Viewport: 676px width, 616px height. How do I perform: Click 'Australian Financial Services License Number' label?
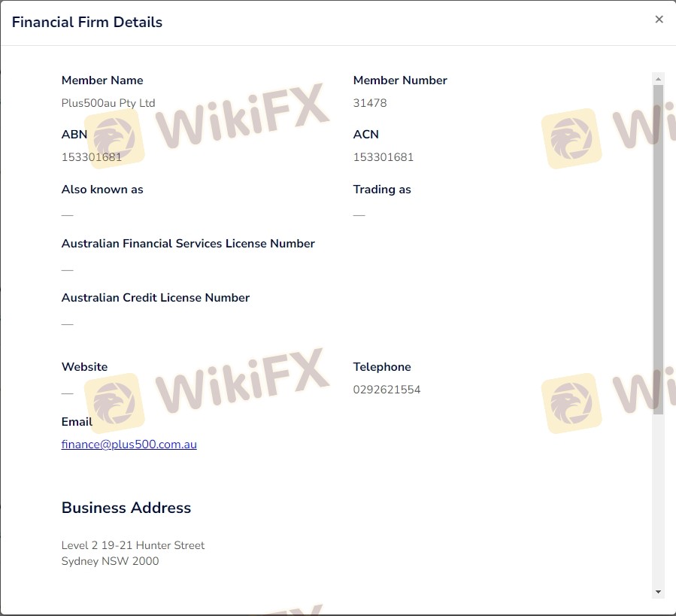(188, 244)
